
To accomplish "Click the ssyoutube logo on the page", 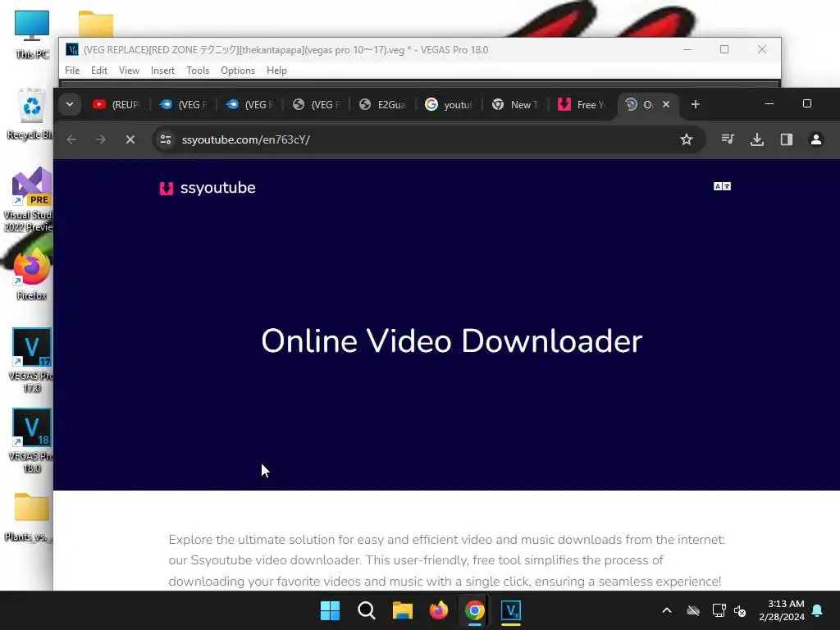I will pyautogui.click(x=208, y=188).
